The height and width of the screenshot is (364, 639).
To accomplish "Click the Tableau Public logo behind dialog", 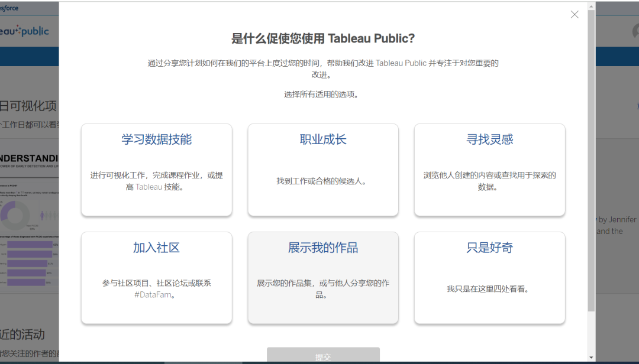I will click(x=24, y=31).
